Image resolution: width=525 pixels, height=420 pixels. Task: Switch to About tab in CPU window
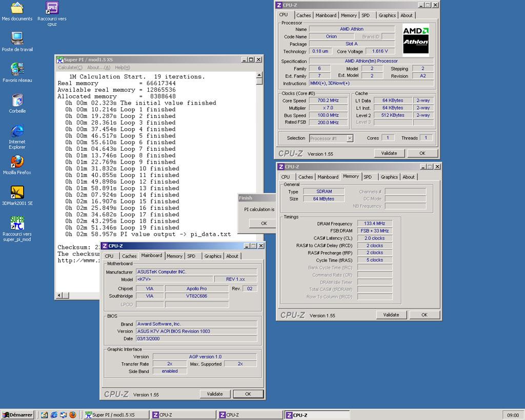point(407,15)
